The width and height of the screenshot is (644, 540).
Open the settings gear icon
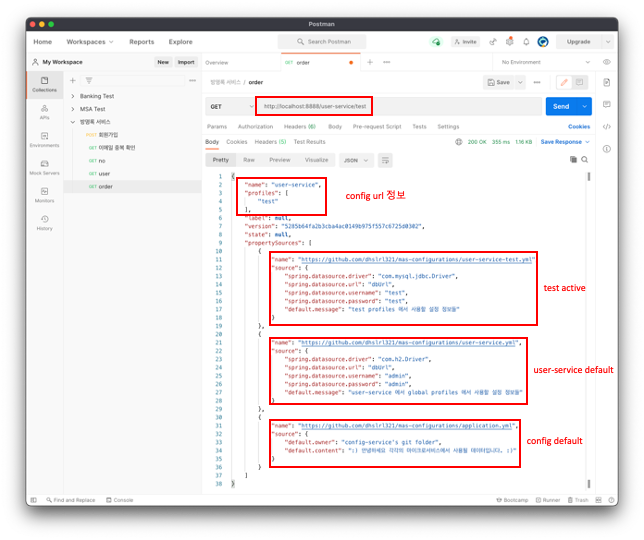click(510, 41)
